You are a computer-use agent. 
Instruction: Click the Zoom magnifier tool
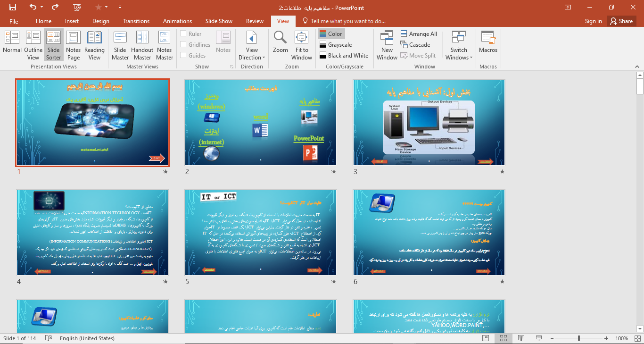click(x=280, y=42)
